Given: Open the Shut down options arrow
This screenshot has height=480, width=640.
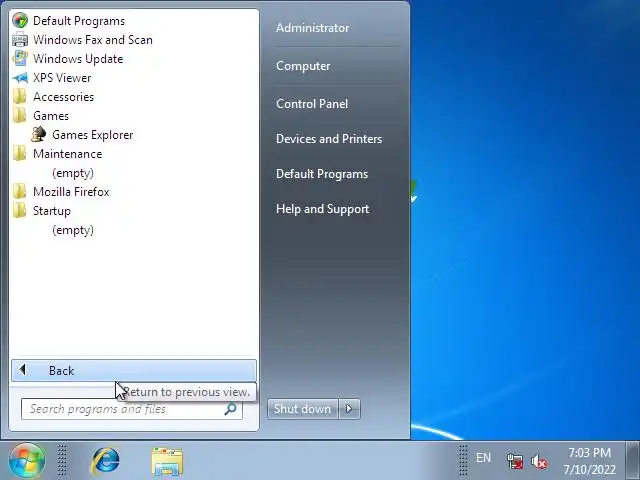Looking at the screenshot, I should [349, 409].
